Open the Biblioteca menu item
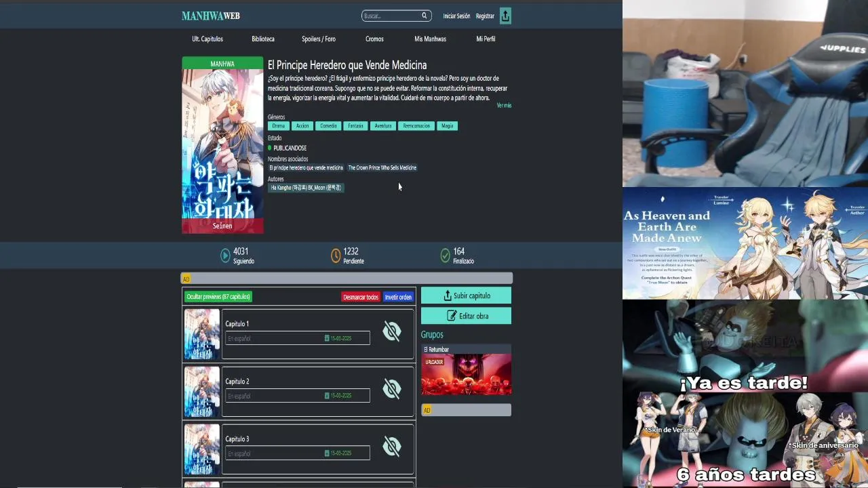The height and width of the screenshot is (488, 868). [x=263, y=39]
